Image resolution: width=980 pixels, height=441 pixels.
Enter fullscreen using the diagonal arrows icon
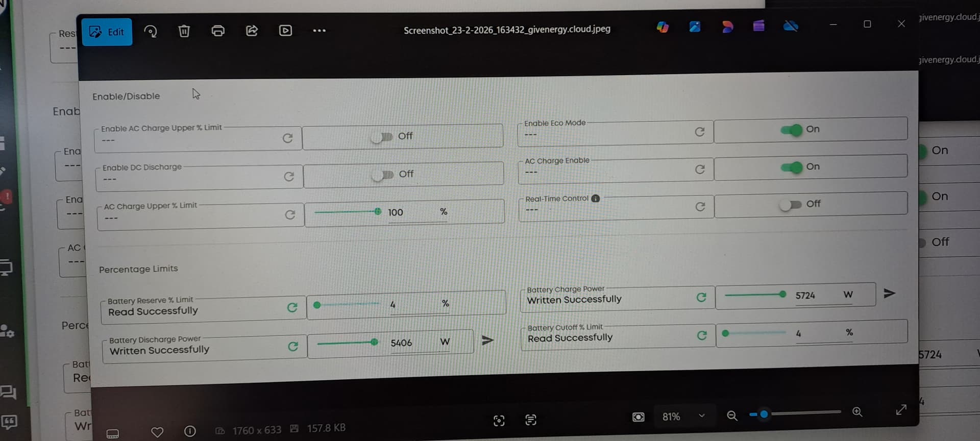click(901, 410)
